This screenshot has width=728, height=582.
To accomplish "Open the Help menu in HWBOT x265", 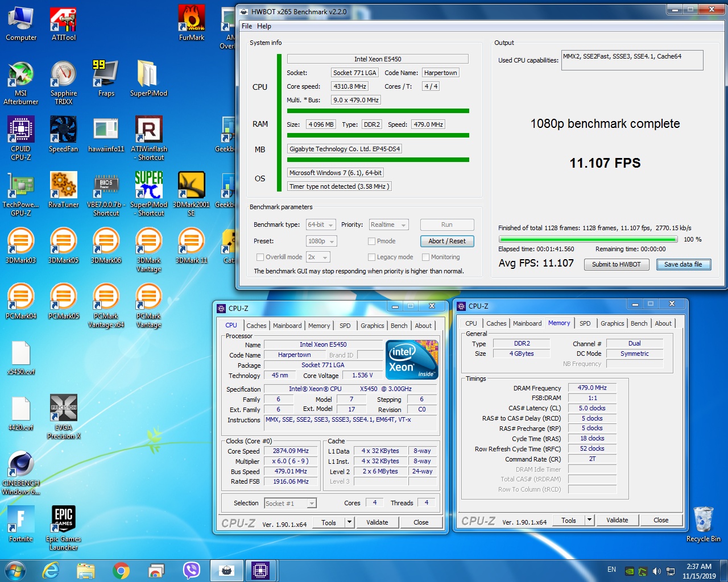I will pyautogui.click(x=264, y=26).
